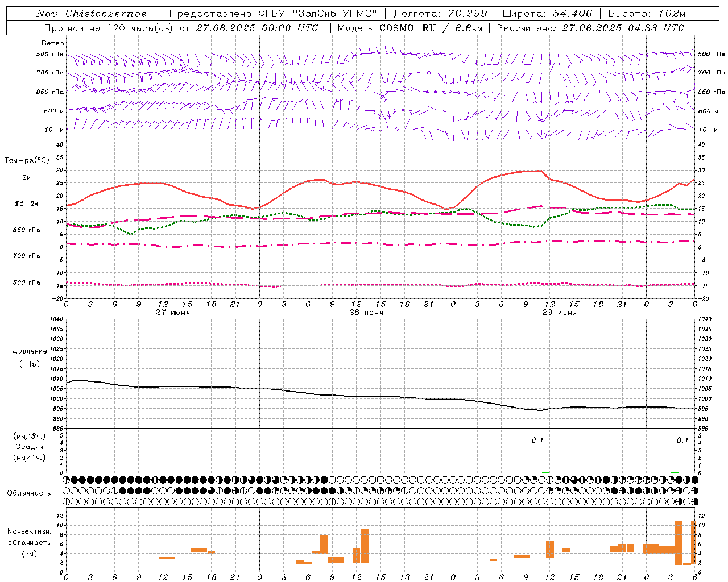
Task: Click the Широта: 54.406 latitude value
Action: [547, 14]
